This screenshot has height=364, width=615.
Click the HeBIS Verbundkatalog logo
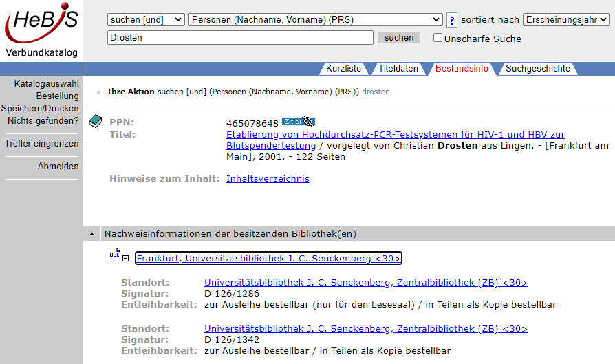pyautogui.click(x=41, y=30)
